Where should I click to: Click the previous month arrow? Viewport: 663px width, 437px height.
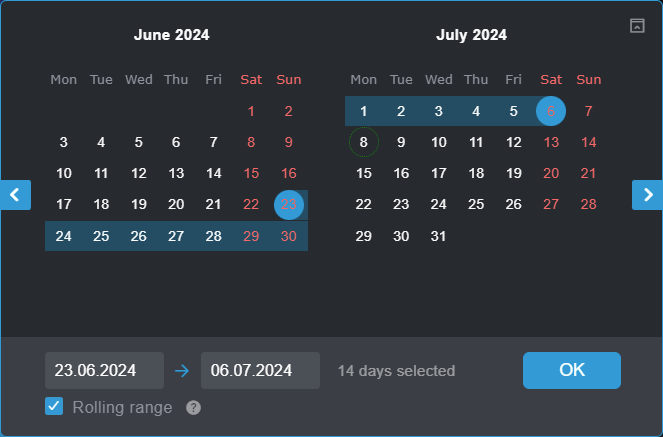[15, 195]
